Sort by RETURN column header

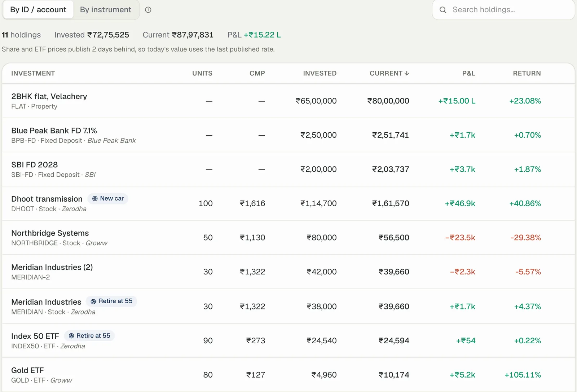pos(527,73)
